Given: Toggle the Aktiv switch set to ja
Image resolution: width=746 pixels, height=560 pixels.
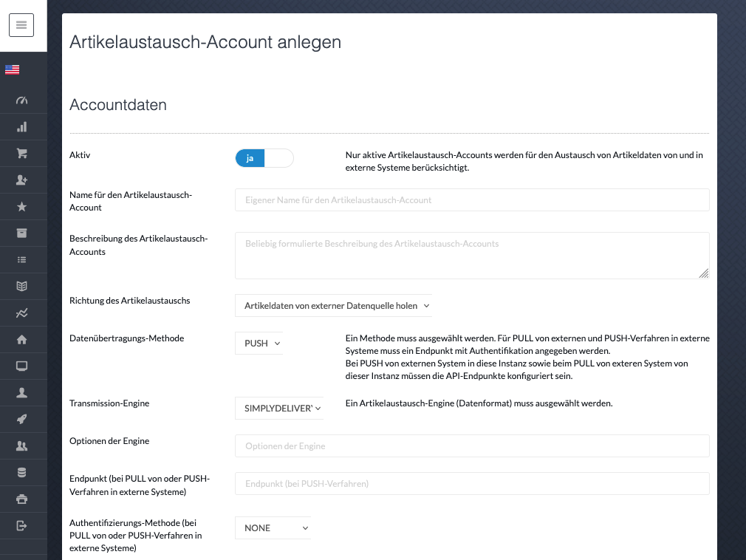Looking at the screenshot, I should click(264, 158).
